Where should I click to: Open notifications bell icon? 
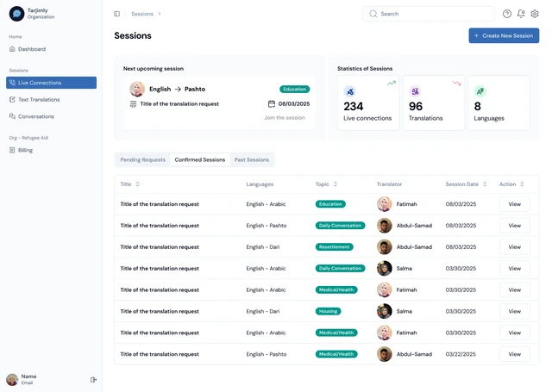click(521, 14)
